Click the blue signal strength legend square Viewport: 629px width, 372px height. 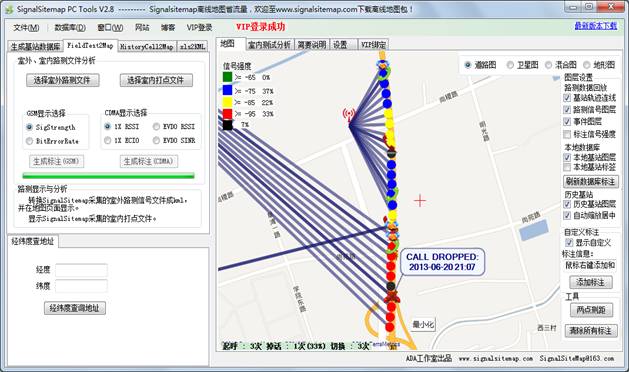(227, 90)
